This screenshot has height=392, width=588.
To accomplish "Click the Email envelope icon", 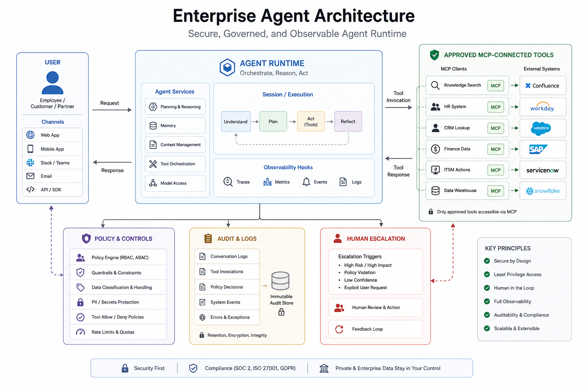I will [x=30, y=176].
